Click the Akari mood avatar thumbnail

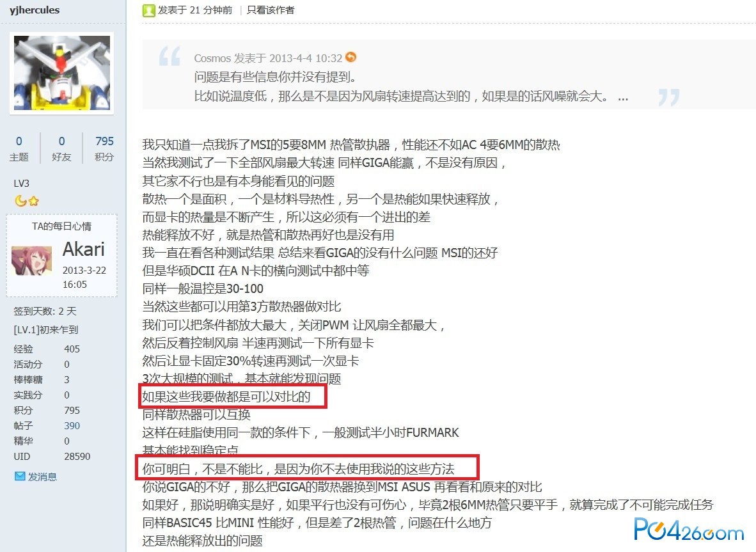point(32,260)
